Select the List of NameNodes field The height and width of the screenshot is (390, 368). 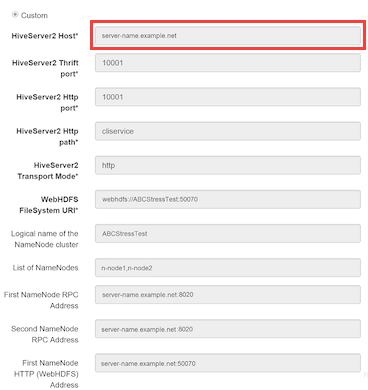[228, 267]
